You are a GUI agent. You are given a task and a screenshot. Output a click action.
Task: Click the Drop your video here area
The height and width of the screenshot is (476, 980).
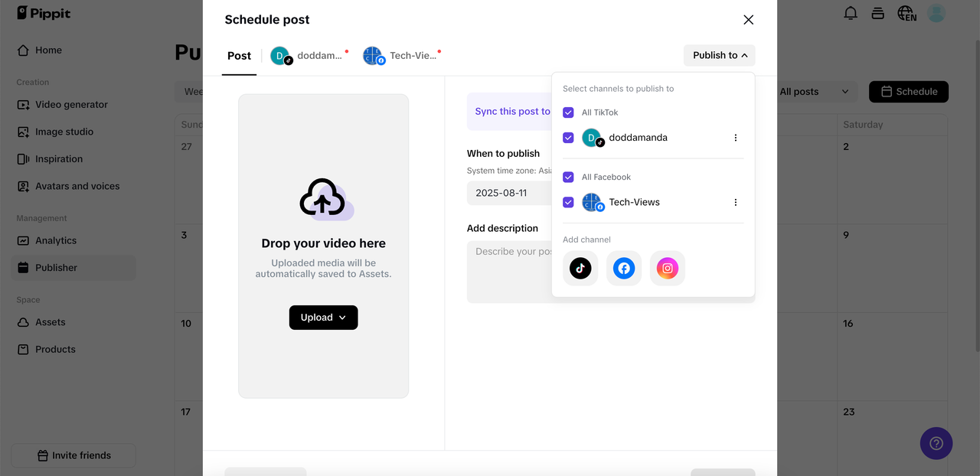point(323,246)
